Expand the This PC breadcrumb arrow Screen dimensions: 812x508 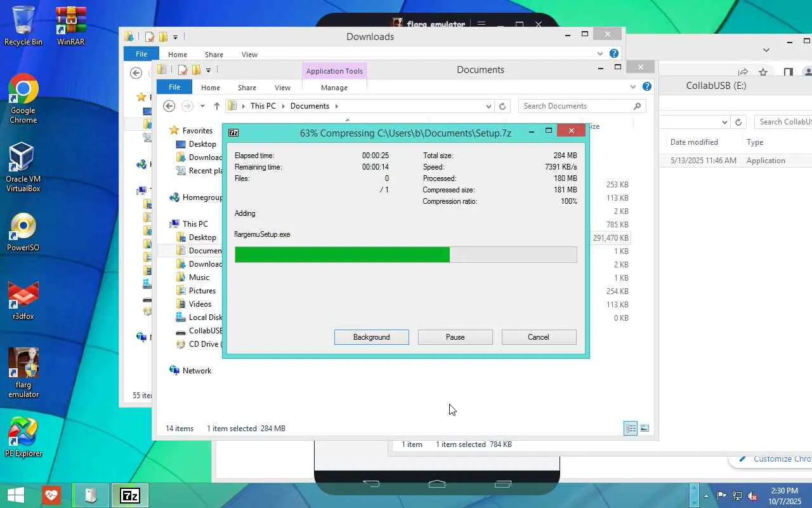coord(283,106)
